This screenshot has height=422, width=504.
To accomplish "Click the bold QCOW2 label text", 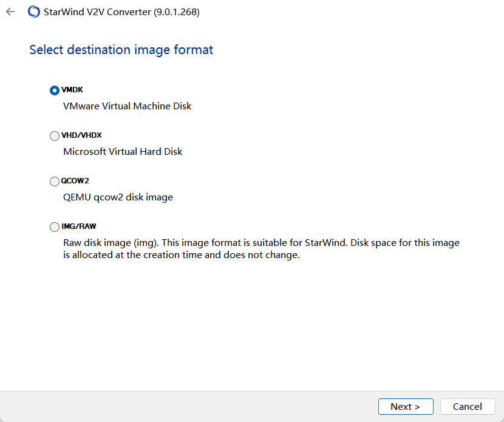I will tap(75, 180).
